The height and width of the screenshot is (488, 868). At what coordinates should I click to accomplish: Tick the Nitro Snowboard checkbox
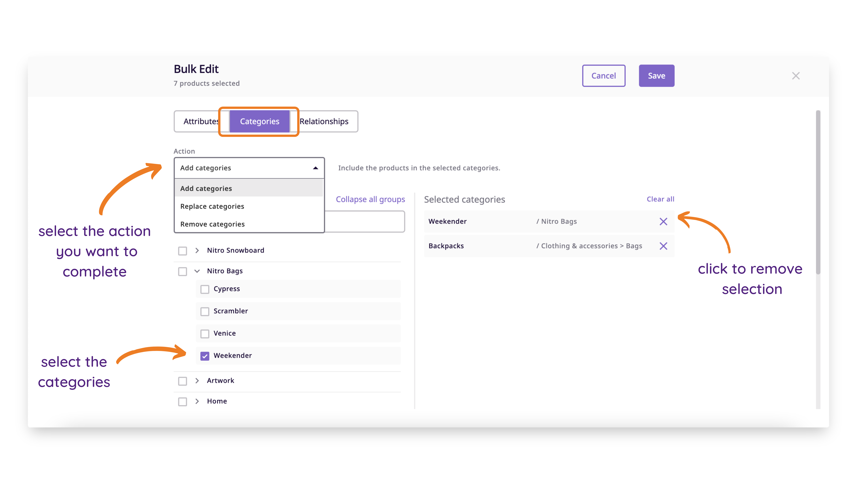(182, 251)
